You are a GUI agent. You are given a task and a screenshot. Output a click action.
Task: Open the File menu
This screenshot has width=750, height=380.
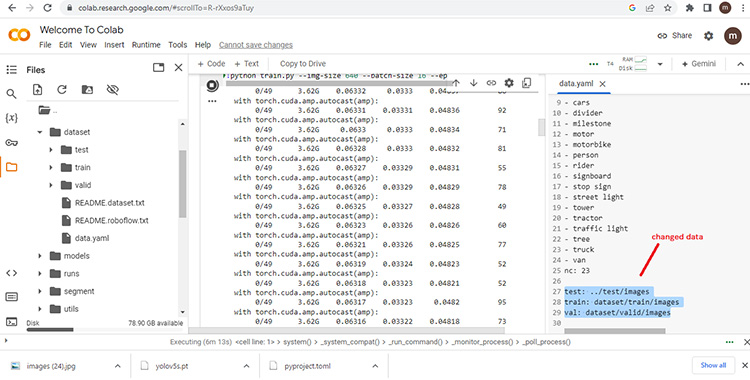click(45, 45)
